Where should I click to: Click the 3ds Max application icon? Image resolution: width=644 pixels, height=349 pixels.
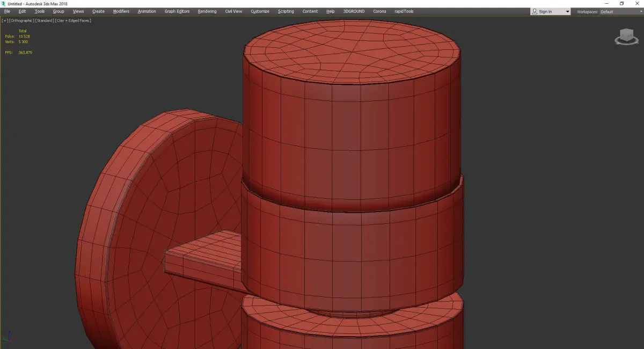pyautogui.click(x=4, y=4)
